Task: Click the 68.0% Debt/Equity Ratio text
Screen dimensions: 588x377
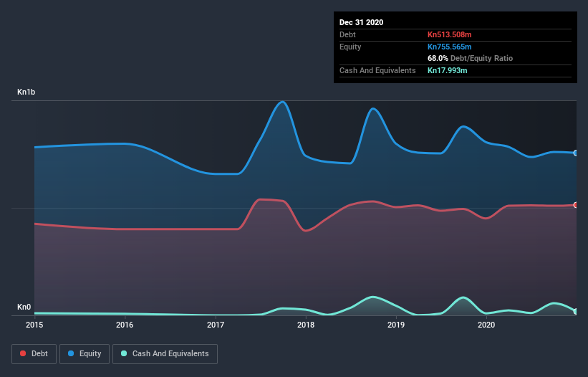Action: tap(470, 58)
